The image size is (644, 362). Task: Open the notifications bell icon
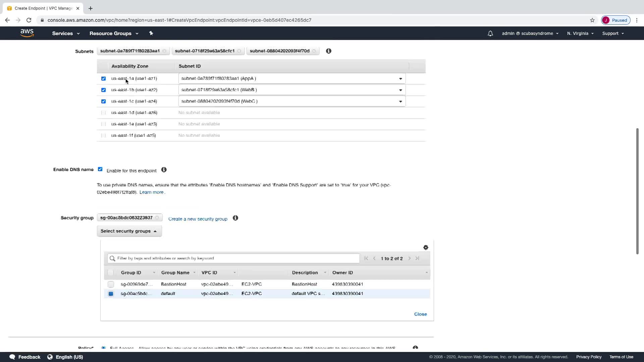(490, 34)
